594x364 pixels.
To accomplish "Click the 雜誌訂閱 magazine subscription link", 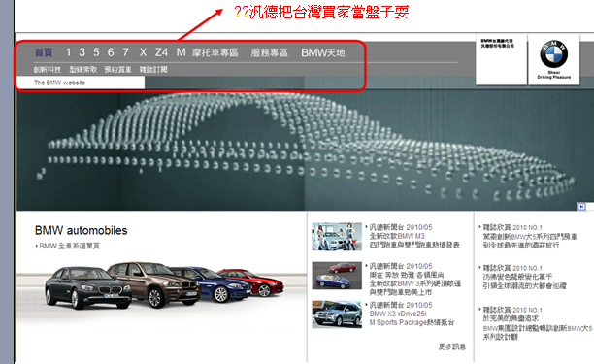I will pos(153,70).
